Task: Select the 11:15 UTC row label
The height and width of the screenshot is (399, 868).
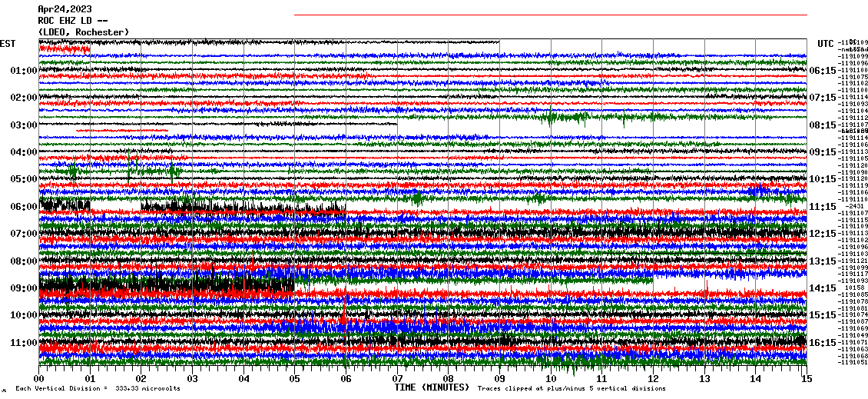Action: (x=822, y=207)
